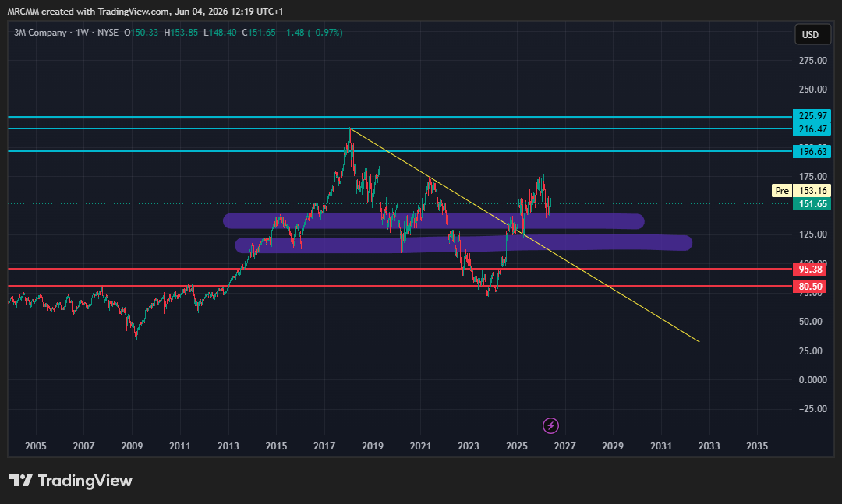
Task: Click the 2021 year on time axis
Action: 420,446
